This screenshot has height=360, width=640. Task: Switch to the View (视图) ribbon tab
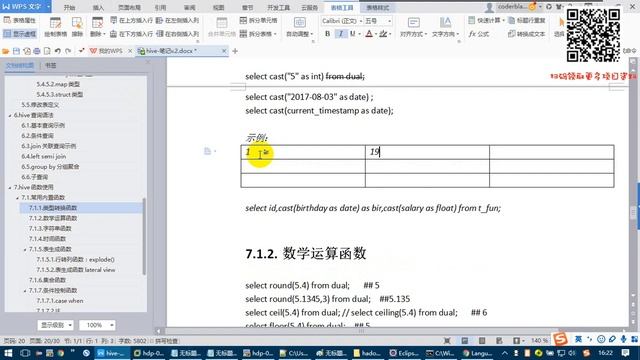(x=218, y=7)
